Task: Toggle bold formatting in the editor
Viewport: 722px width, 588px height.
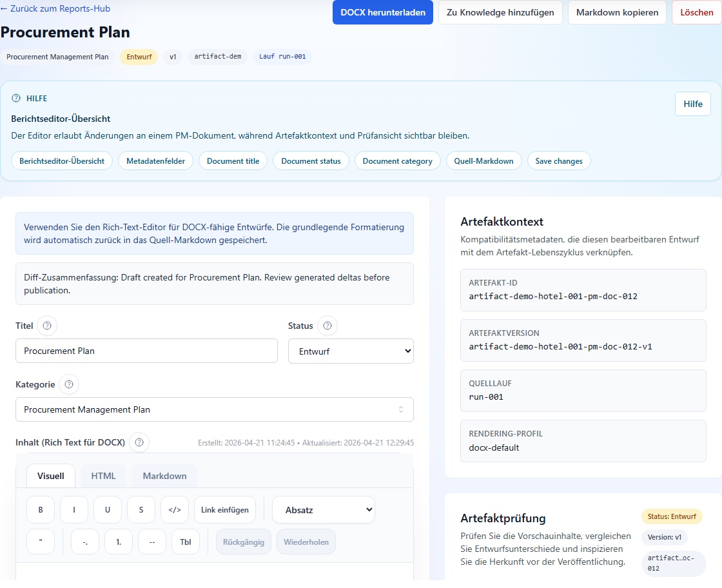Action: pos(40,509)
